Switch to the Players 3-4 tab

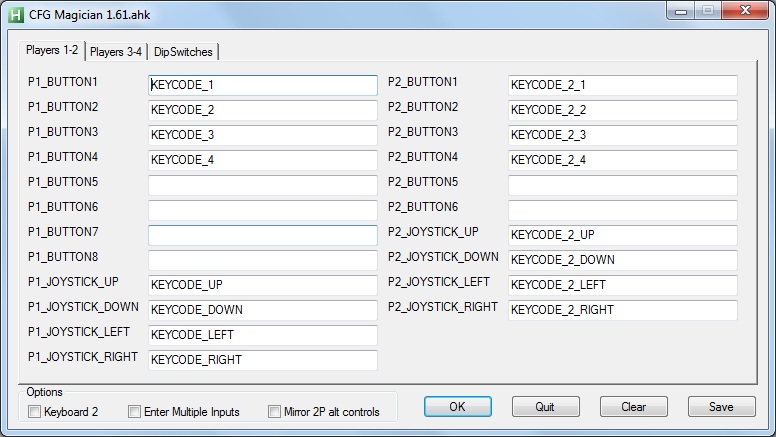(x=116, y=52)
